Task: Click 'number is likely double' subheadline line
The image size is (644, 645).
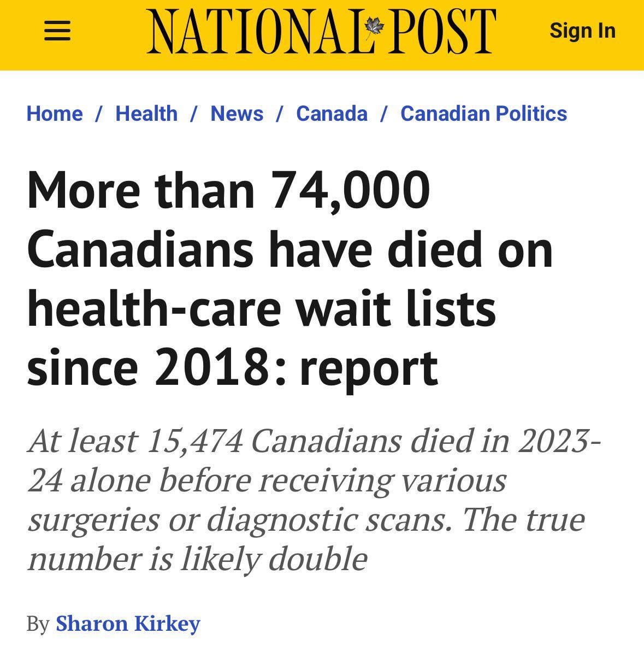Action: point(198,559)
